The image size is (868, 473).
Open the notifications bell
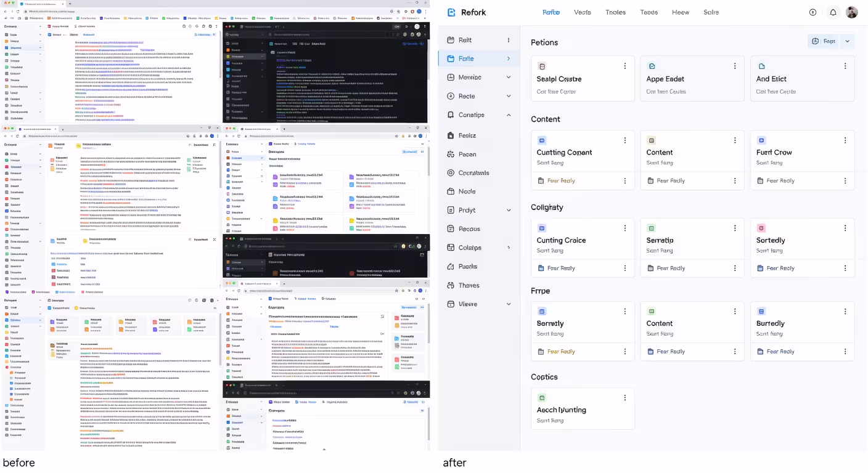[833, 12]
